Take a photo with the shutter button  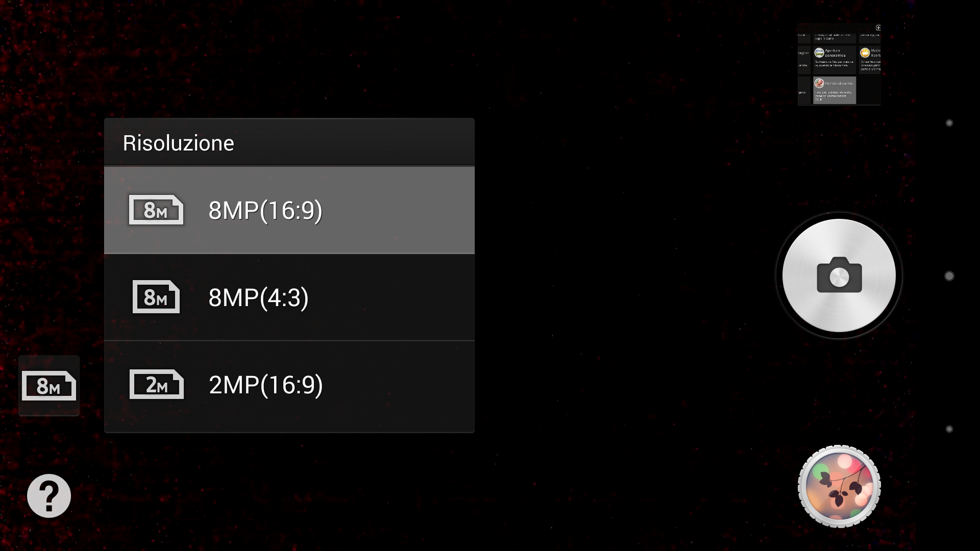pos(839,275)
